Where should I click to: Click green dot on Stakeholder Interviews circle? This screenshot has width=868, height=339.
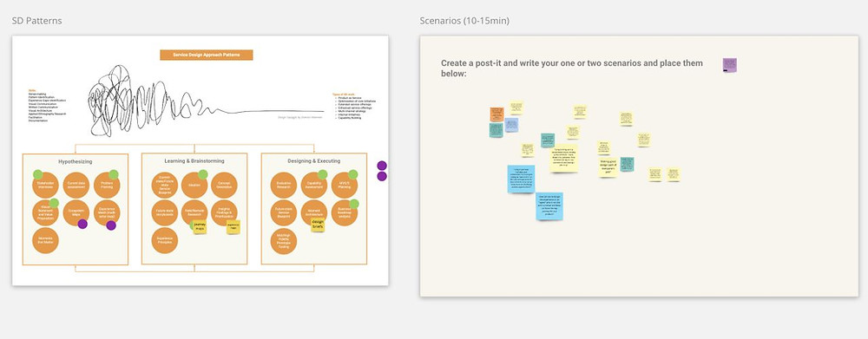tap(37, 174)
